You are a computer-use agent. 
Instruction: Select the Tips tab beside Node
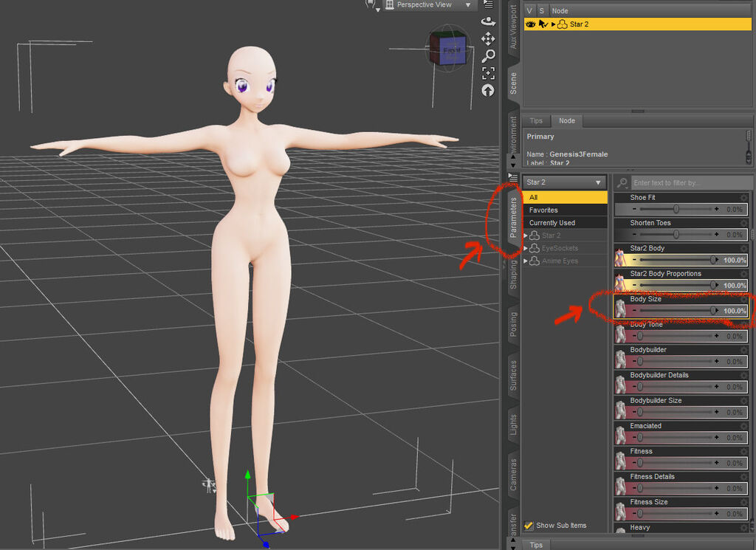coord(536,121)
